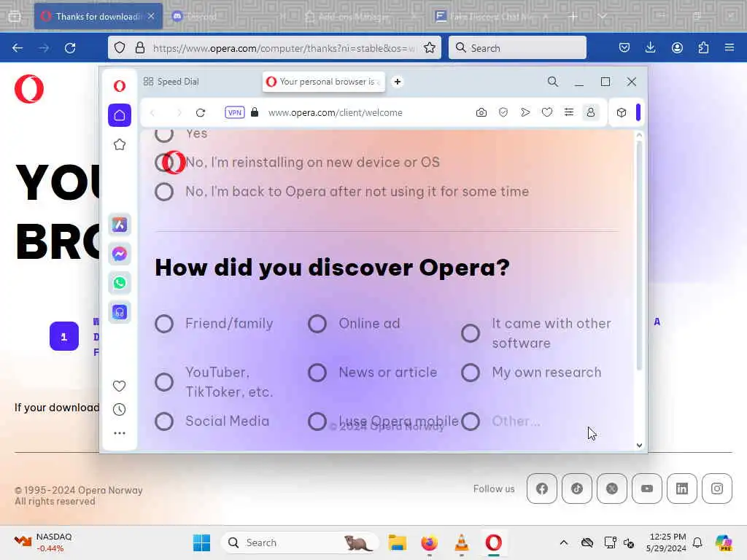Screen dimensions: 747x560
Task: Click Opera page scrollbar up arrow
Action: click(x=639, y=135)
